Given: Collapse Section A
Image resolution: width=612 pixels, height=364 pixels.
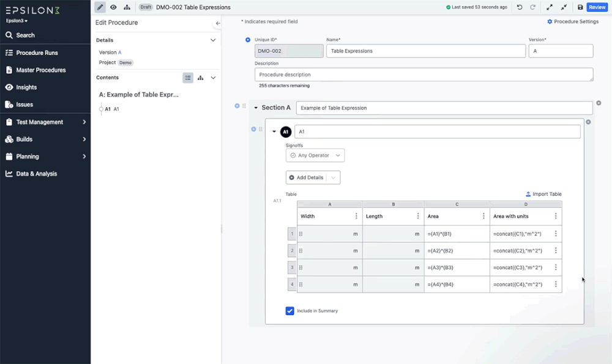Looking at the screenshot, I should (x=256, y=107).
